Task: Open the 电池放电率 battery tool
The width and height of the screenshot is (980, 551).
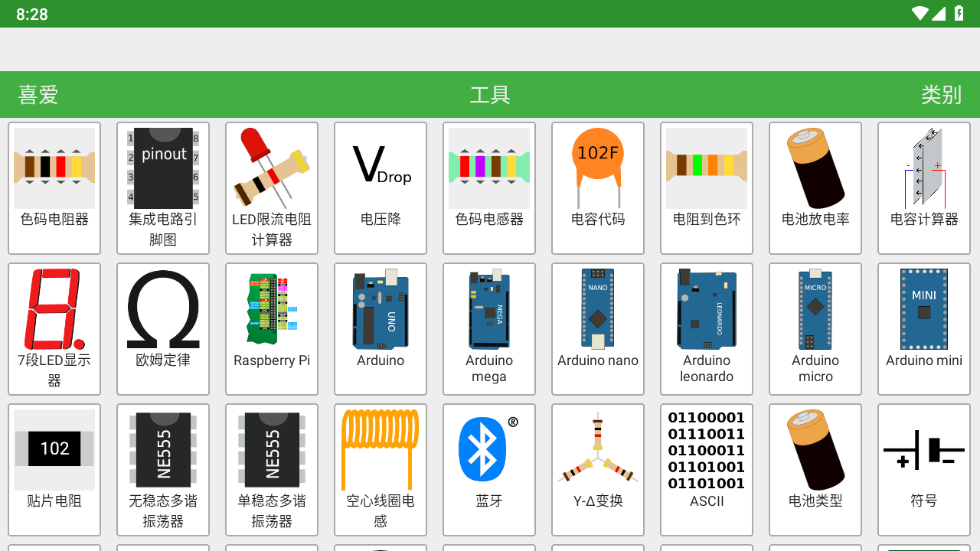Action: coord(815,188)
